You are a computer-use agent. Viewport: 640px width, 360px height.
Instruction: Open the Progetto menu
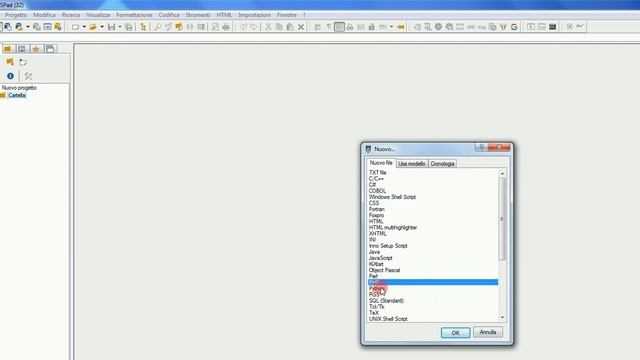(16, 15)
